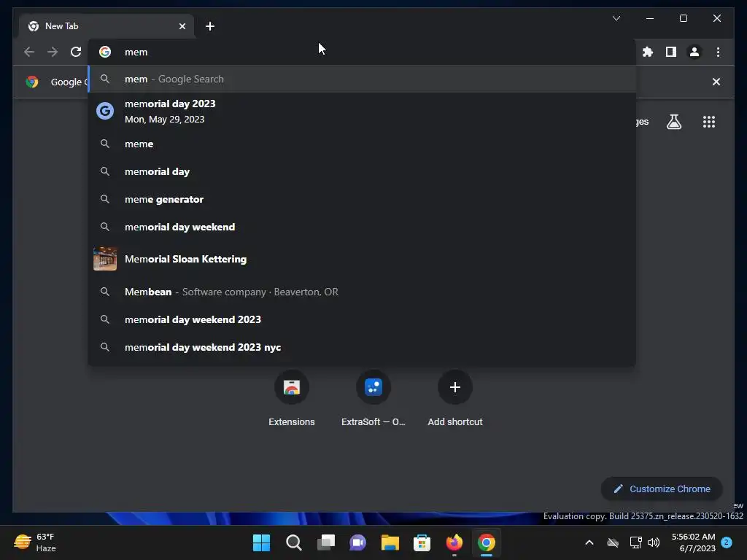Open the Extensions puzzle icon menu
Screen dimensions: 747x560
pyautogui.click(x=648, y=52)
